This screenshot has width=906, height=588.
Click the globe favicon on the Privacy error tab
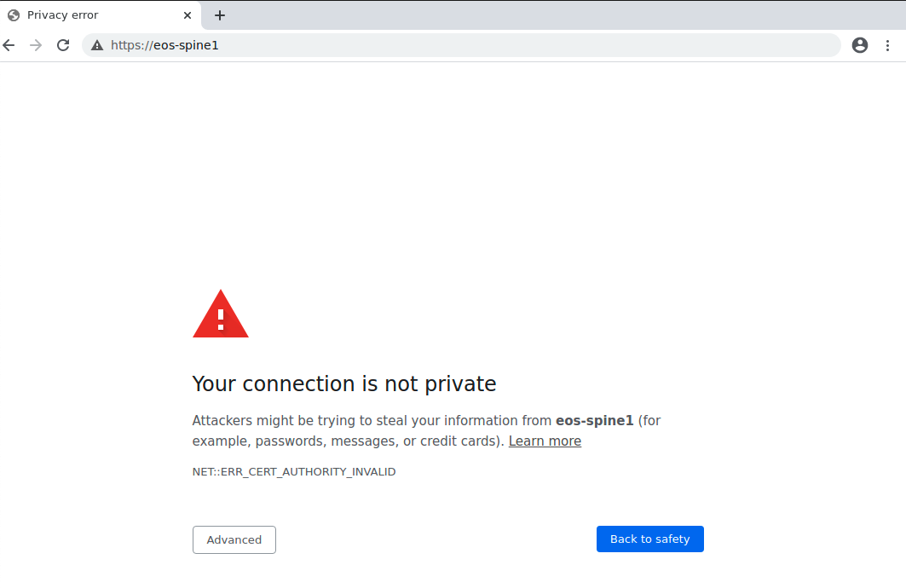coord(14,15)
